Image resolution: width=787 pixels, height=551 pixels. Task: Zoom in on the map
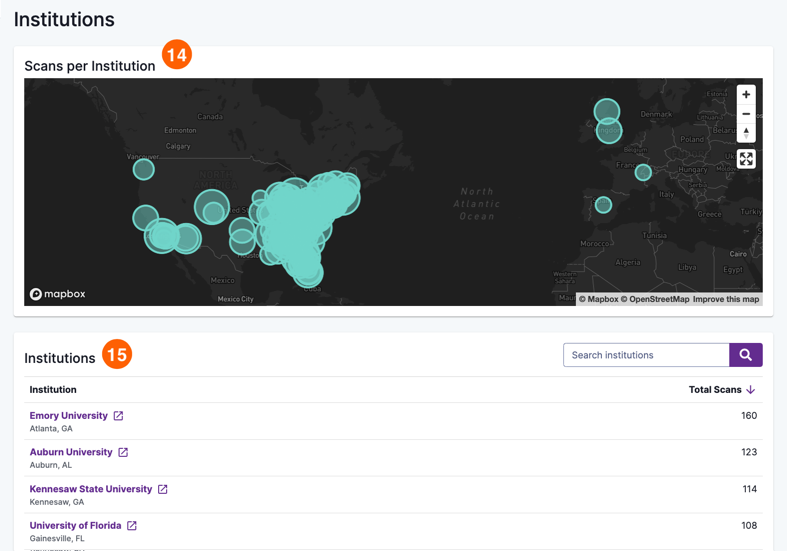[x=746, y=94]
